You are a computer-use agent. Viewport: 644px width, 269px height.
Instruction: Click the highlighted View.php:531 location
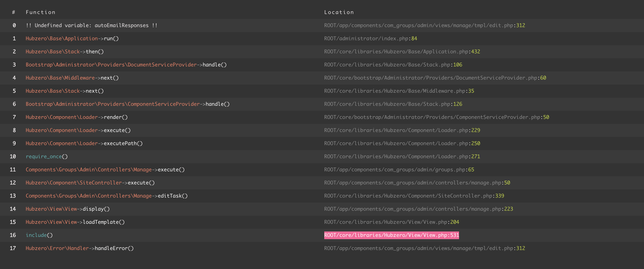click(x=391, y=235)
